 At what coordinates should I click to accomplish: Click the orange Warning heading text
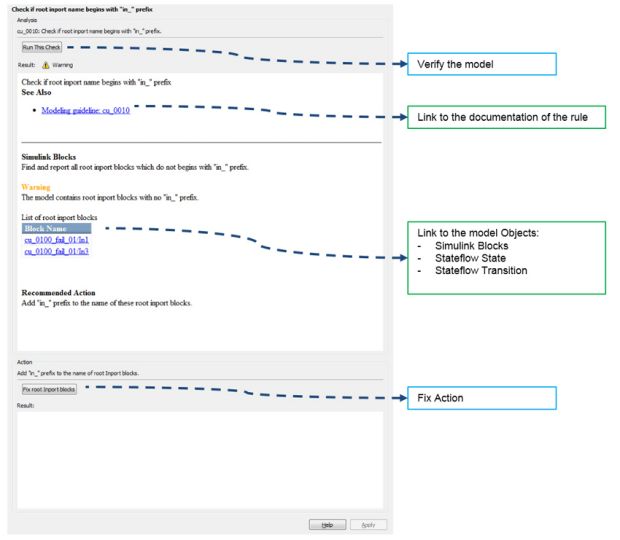point(35,186)
